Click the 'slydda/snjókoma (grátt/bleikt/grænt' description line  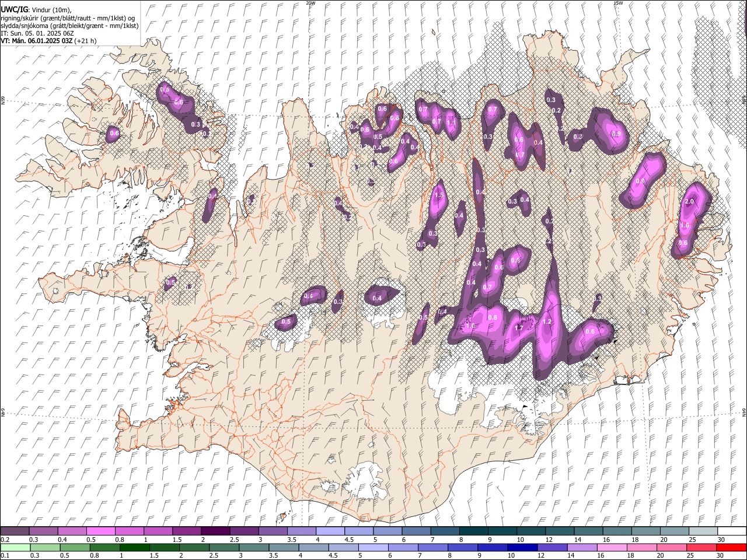[69, 26]
